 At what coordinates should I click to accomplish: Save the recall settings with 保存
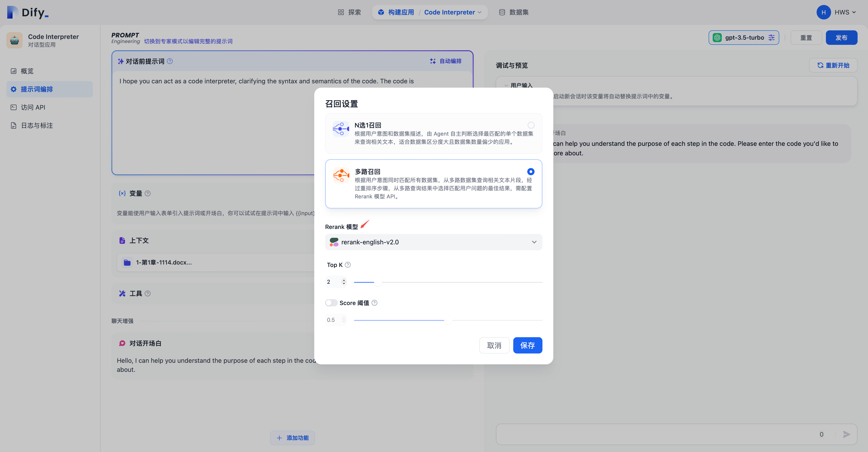(x=528, y=345)
